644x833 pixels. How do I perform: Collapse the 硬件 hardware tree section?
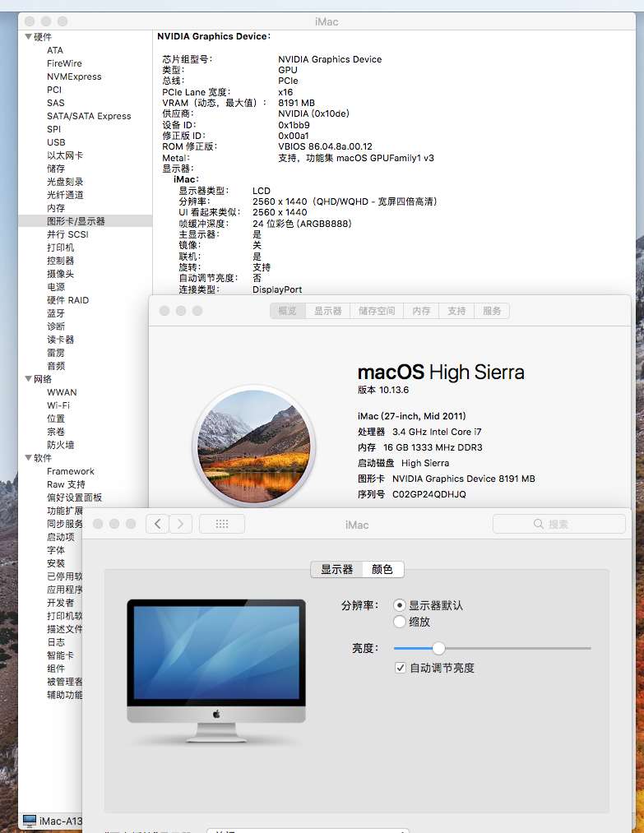coord(28,37)
